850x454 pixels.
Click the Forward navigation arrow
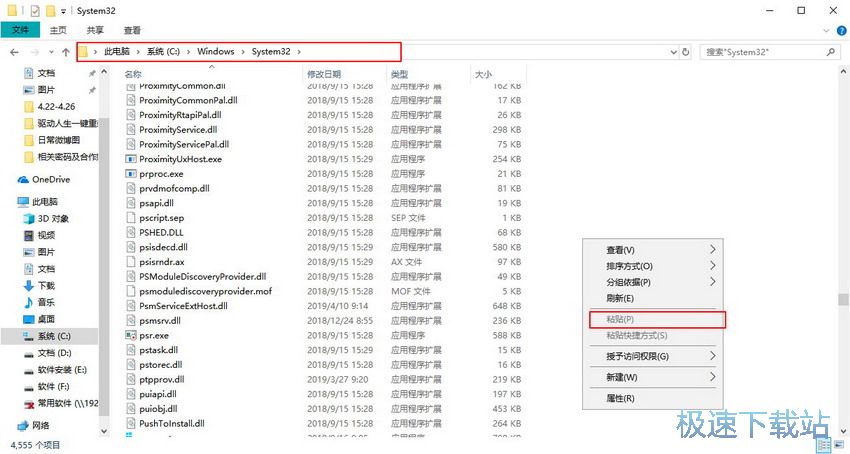pyautogui.click(x=35, y=52)
